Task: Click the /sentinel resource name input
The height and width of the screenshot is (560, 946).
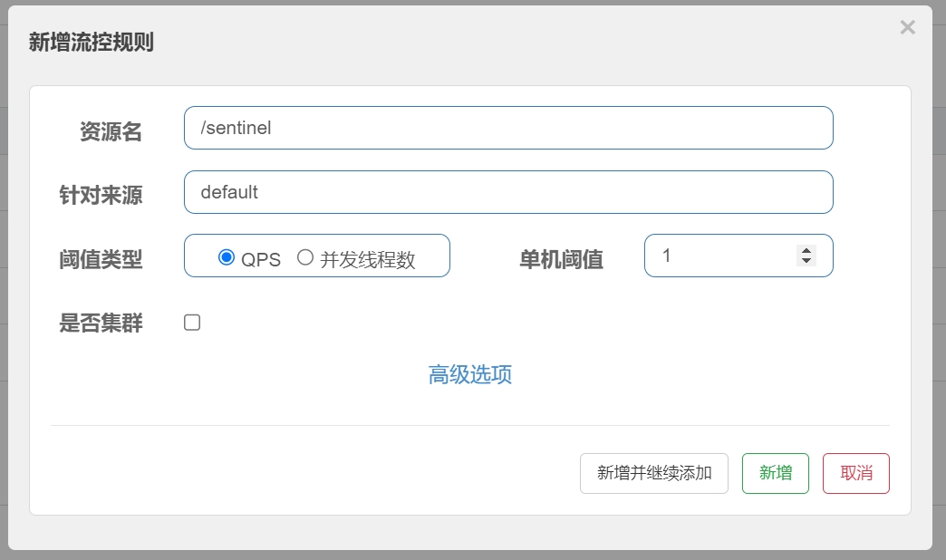Action: tap(507, 128)
